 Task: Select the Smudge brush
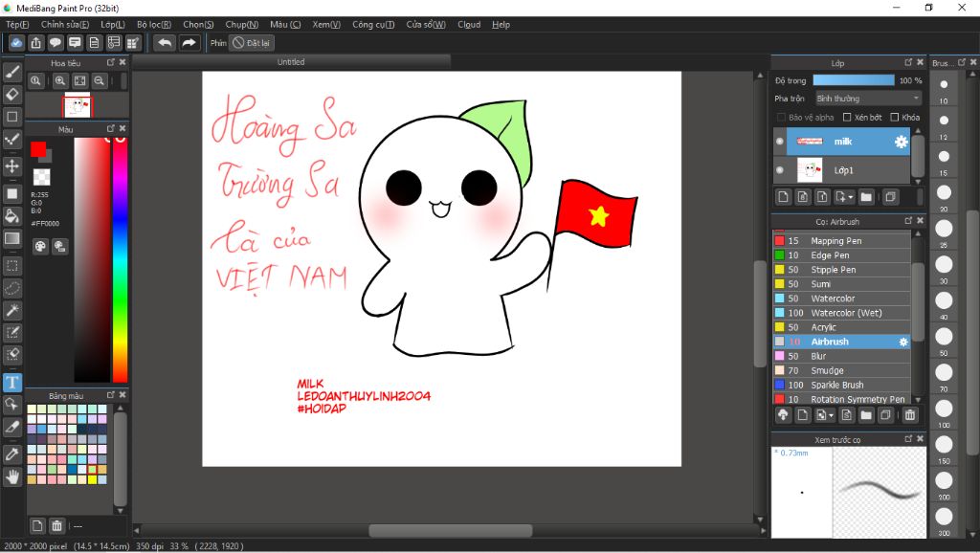[841, 370]
